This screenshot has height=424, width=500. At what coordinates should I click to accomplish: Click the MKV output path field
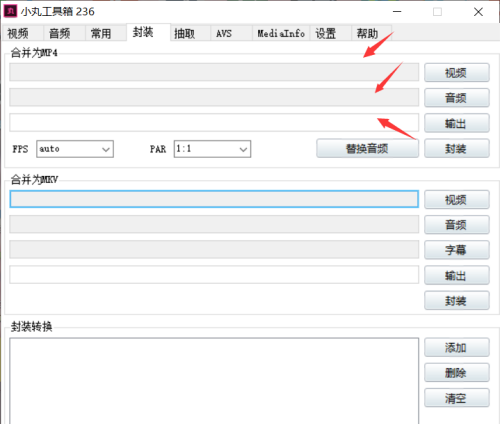tap(214, 275)
